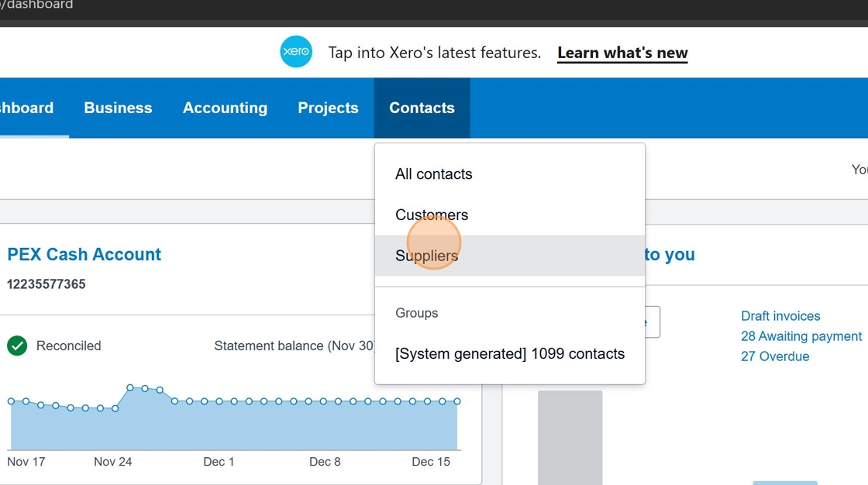This screenshot has width=868, height=485.
Task: Open the Learn what's new link
Action: [x=622, y=53]
